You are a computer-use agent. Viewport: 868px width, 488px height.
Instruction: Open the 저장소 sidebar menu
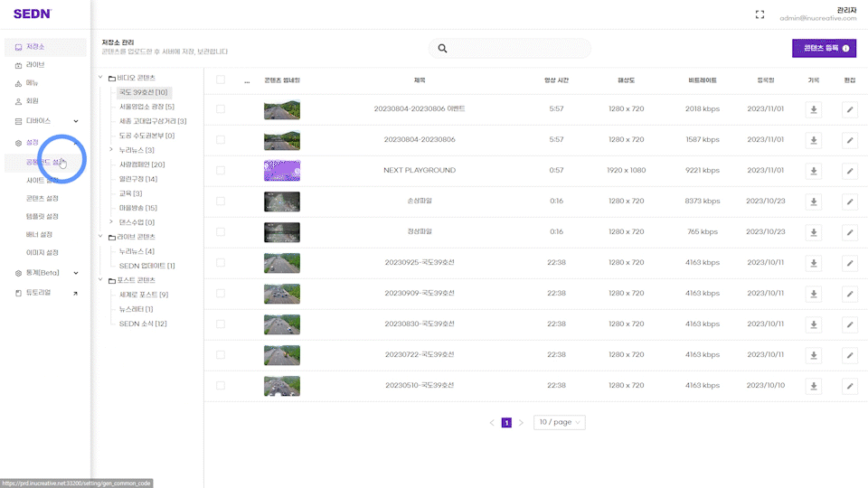[x=45, y=47]
